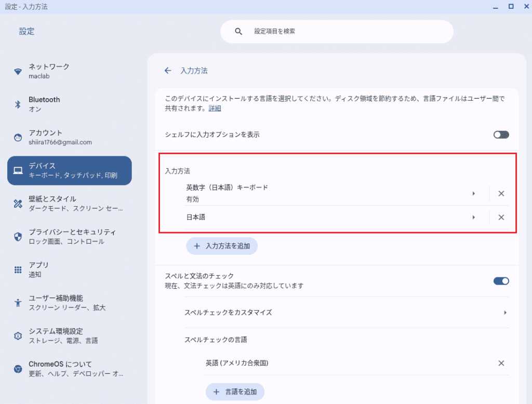Remove the 日本語 input method
Screen dimensions: 532x404
[x=501, y=217]
